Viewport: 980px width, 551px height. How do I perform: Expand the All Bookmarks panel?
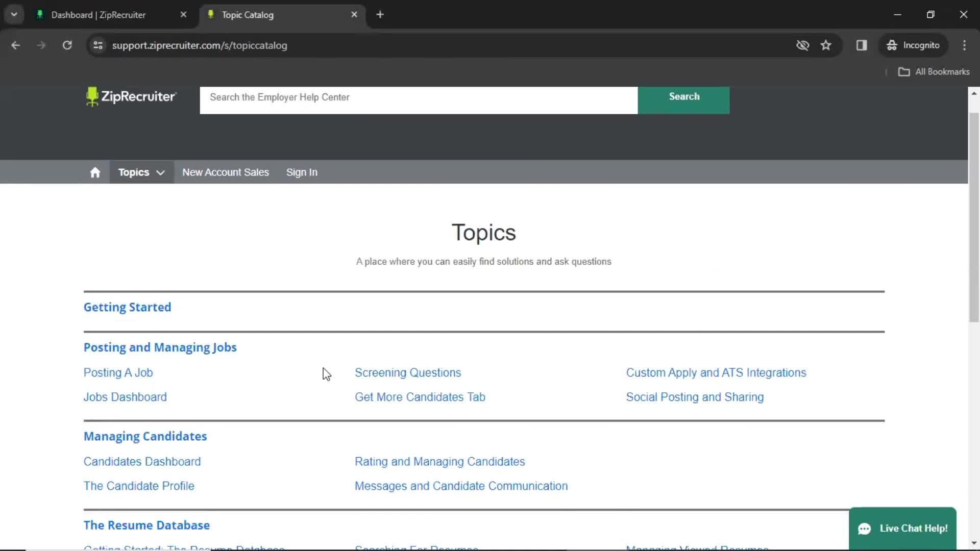coord(934,71)
